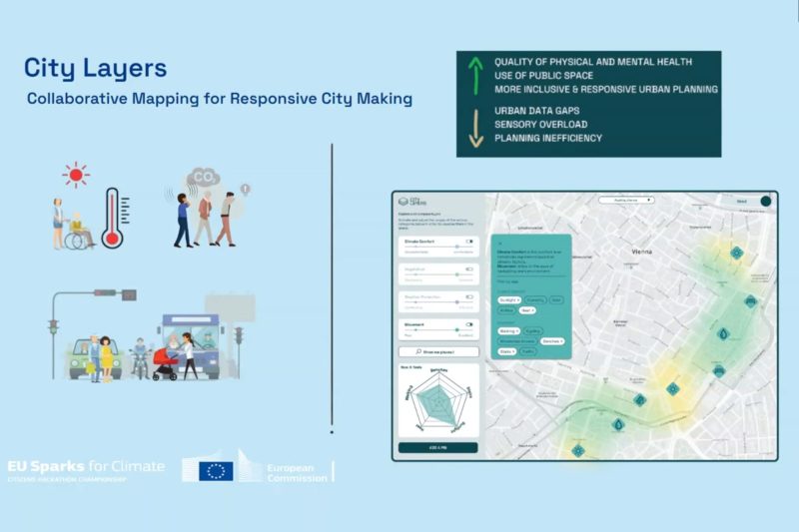This screenshot has height=532, width=799.
Task: Close the teal filter popup panel
Action: point(498,241)
